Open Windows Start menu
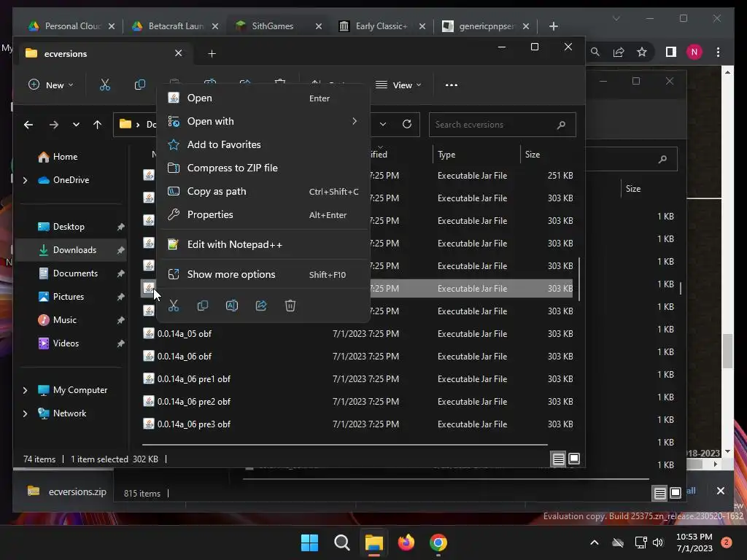Image resolution: width=747 pixels, height=560 pixels. (x=309, y=542)
